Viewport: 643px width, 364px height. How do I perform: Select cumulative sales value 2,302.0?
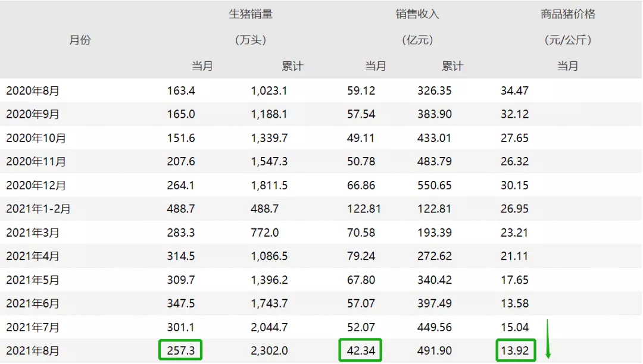point(269,351)
